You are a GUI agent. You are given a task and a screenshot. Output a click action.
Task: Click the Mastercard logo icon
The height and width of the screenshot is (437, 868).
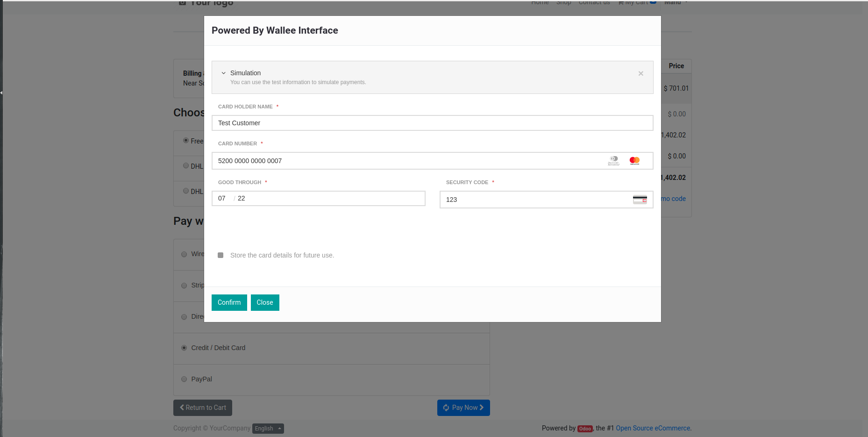pyautogui.click(x=634, y=161)
